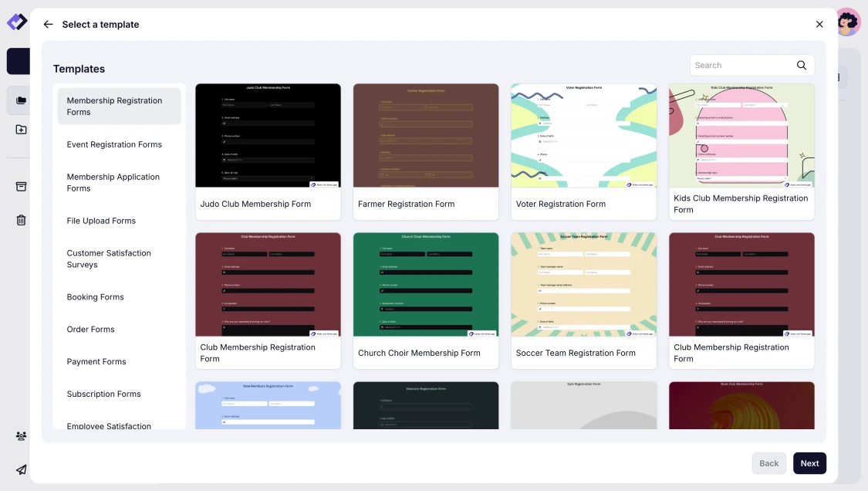Click the app logo in the top-left corner
The image size is (868, 491).
(x=17, y=21)
